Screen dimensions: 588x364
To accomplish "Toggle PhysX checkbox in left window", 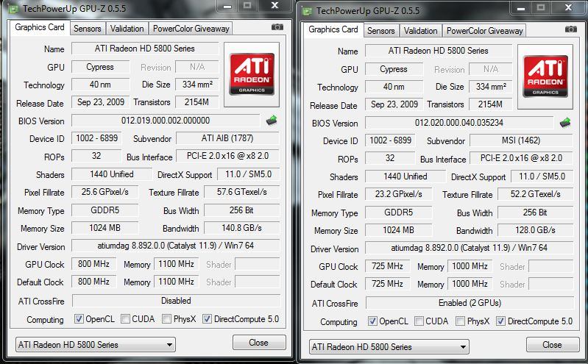I will coord(166,319).
